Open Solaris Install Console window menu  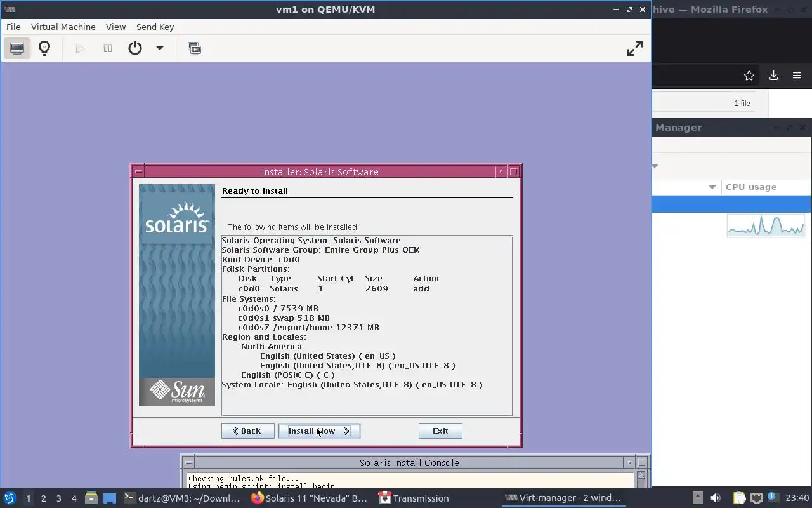(188, 462)
